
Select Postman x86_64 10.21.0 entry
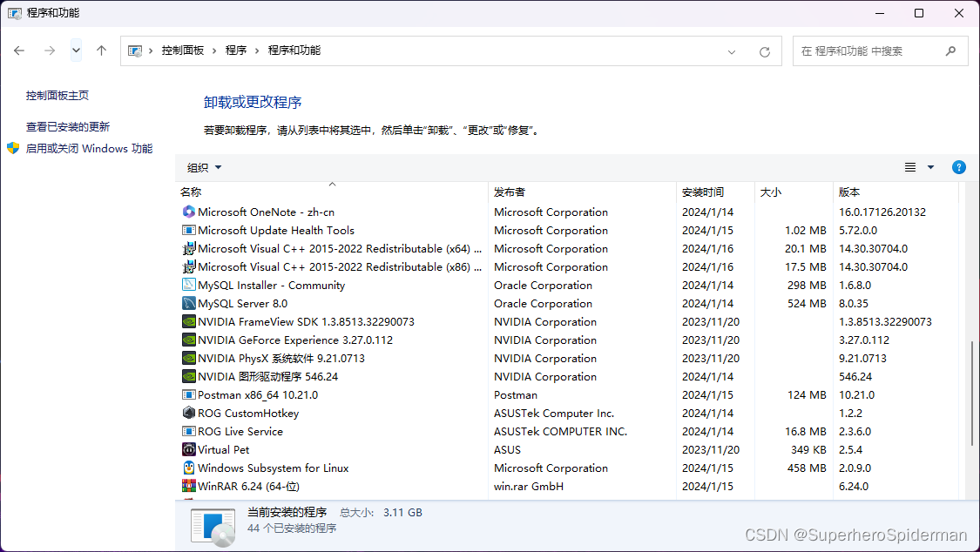click(258, 394)
